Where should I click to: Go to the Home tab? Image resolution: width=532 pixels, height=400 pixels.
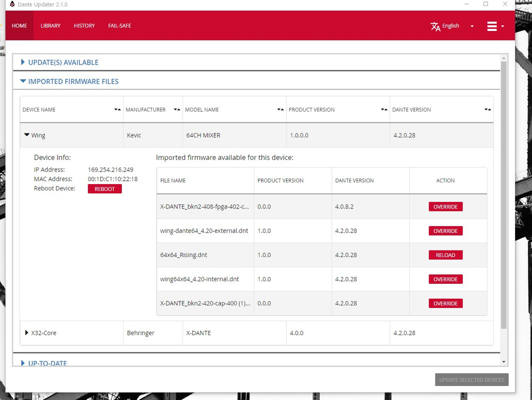(x=20, y=25)
